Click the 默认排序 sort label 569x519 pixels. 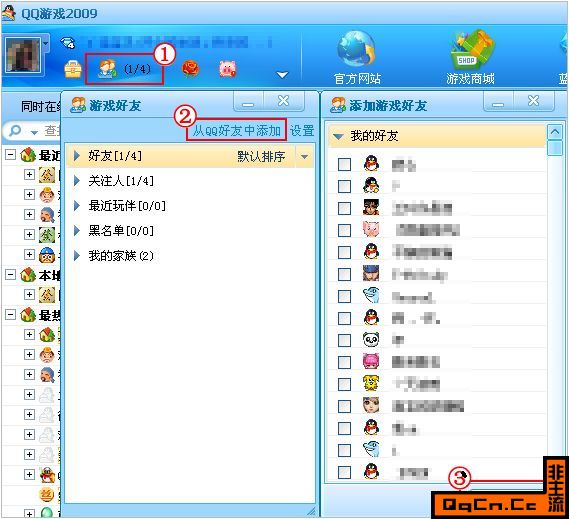(261, 156)
